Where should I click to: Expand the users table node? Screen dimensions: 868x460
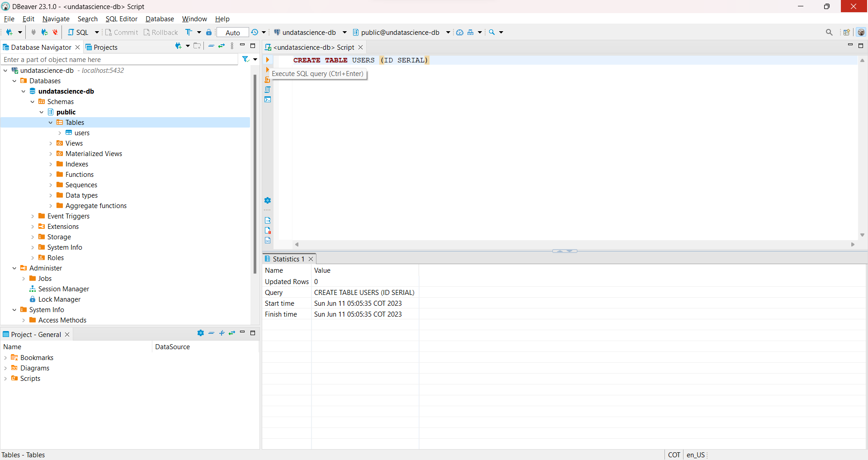60,133
